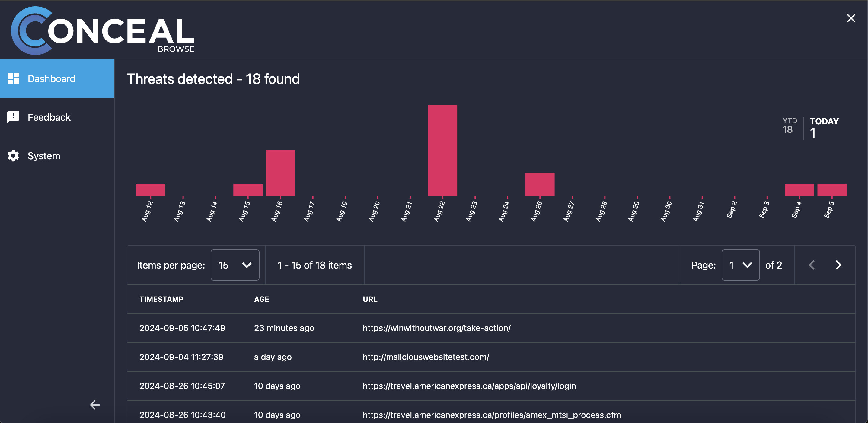Open the Feedback menu item

click(x=57, y=117)
